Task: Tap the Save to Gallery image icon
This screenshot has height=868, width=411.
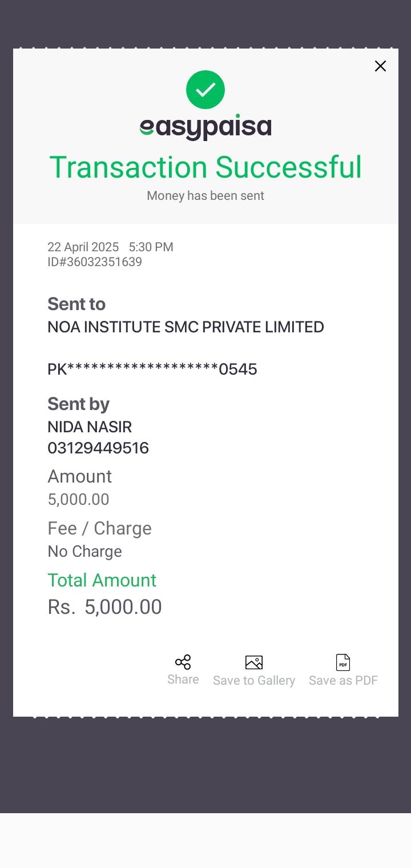Action: (x=254, y=662)
